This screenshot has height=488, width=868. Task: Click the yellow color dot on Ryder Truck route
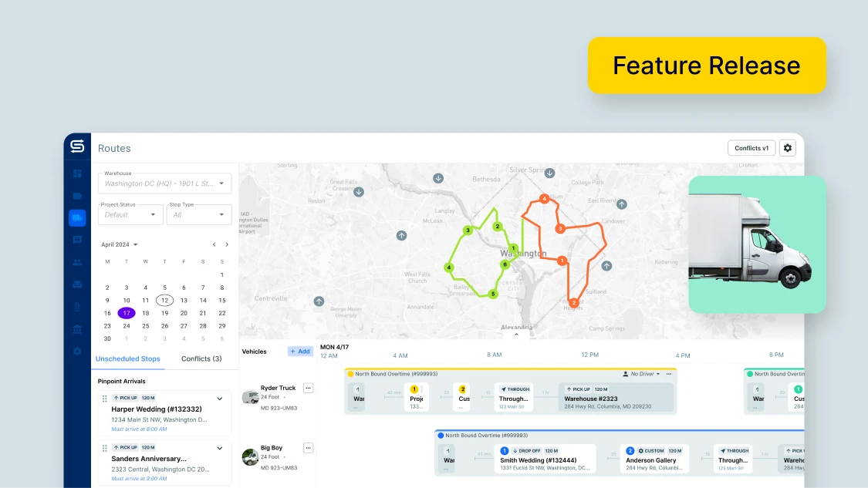(x=350, y=374)
